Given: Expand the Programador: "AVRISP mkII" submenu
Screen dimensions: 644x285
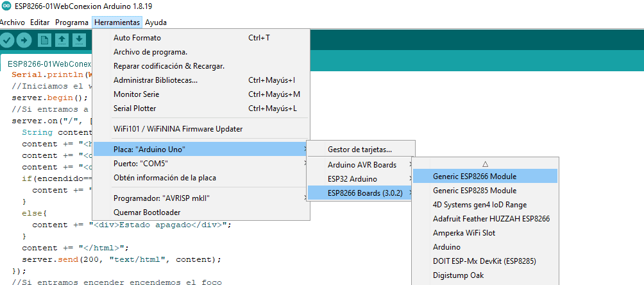Looking at the screenshot, I should tap(201, 198).
